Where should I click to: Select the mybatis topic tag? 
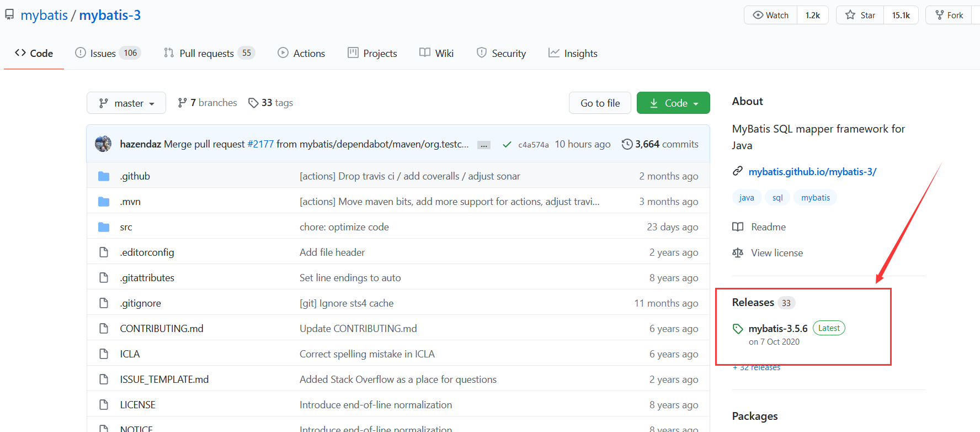pyautogui.click(x=816, y=198)
